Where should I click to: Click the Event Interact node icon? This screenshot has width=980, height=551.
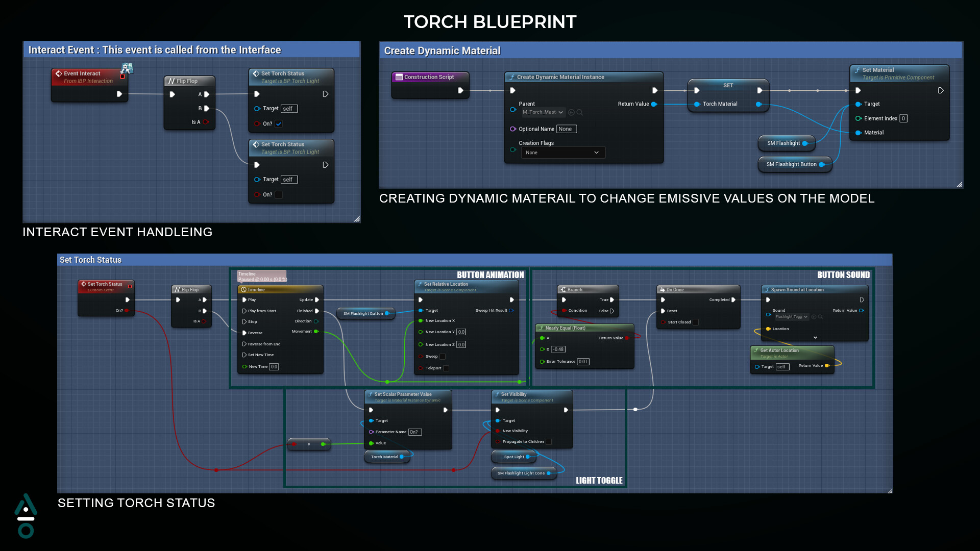point(58,73)
